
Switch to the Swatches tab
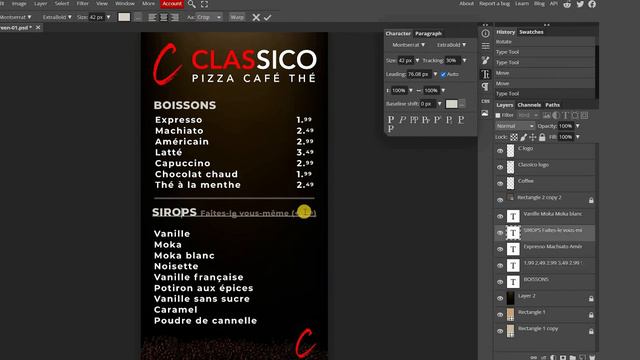click(x=531, y=32)
